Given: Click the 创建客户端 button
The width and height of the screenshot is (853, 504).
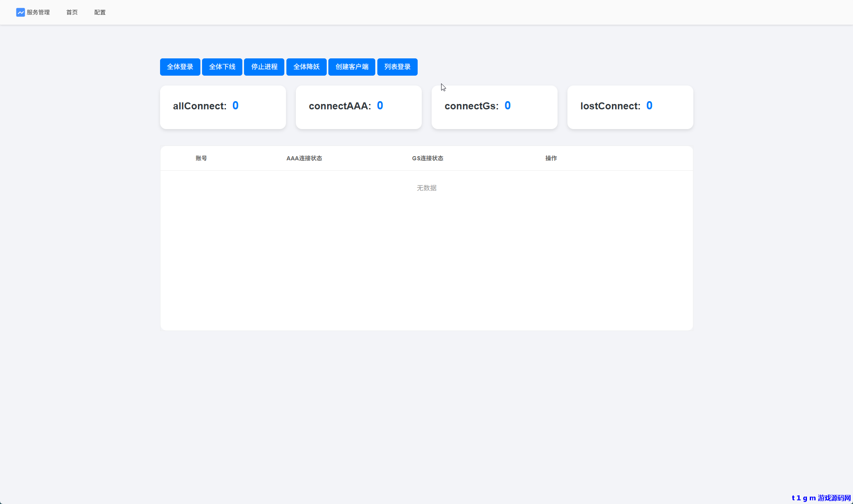Looking at the screenshot, I should [352, 67].
